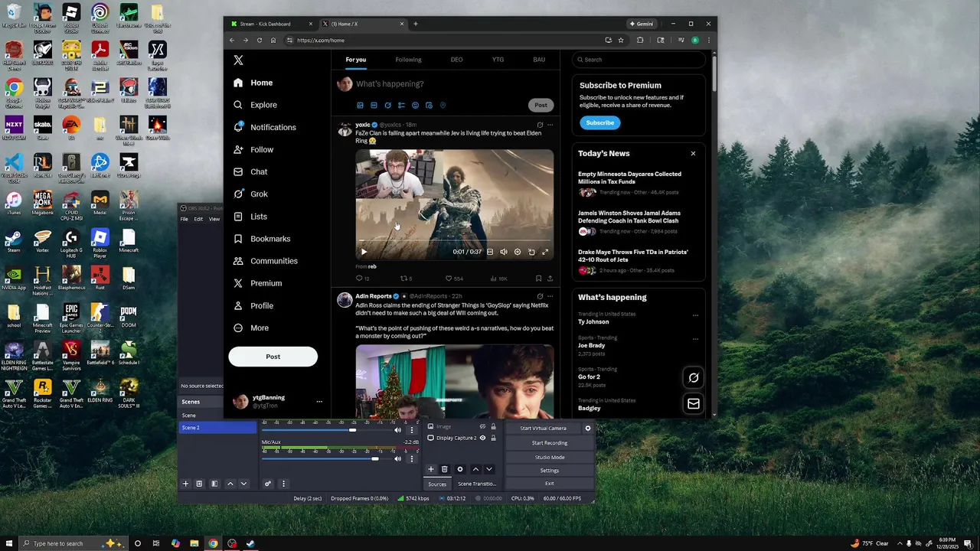
Task: Mute the yoxic video via speaker icon
Action: point(503,252)
